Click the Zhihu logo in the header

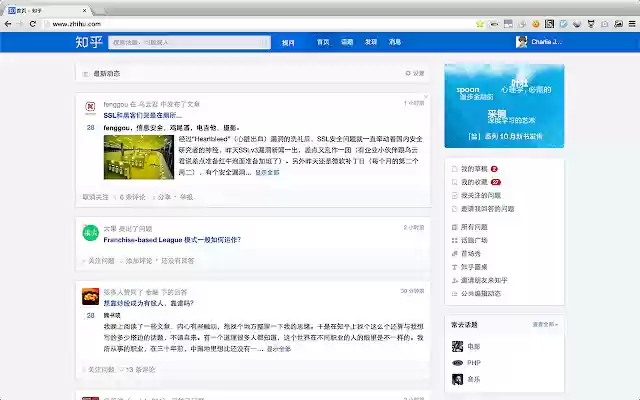click(x=88, y=42)
